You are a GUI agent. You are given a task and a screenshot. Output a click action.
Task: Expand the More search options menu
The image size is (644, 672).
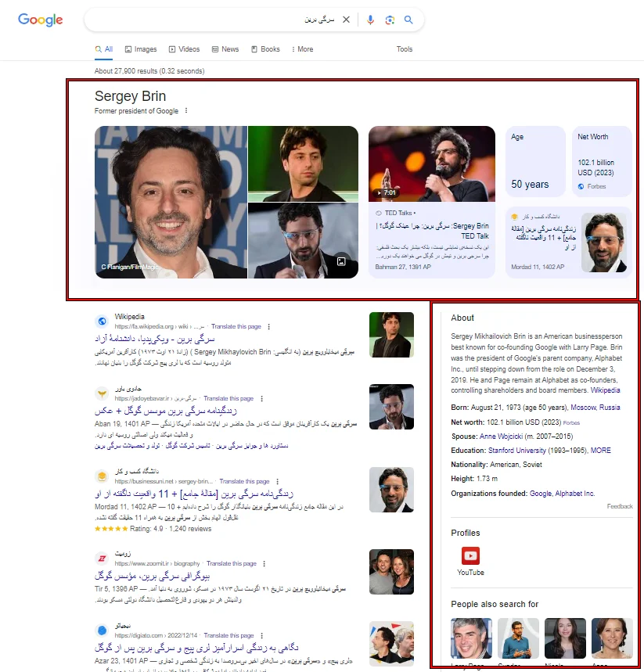pos(302,49)
